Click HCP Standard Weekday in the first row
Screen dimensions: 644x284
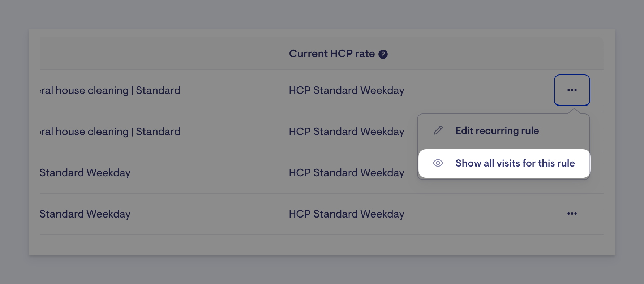tap(347, 90)
